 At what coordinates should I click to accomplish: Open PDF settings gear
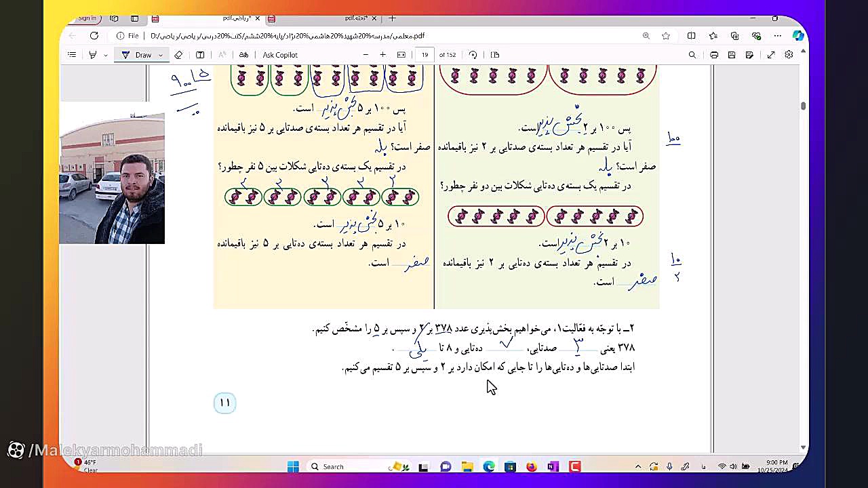789,55
